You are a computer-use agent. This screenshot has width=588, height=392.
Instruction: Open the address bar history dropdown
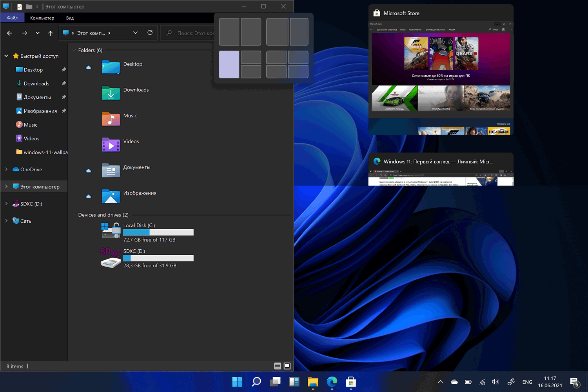coord(135,33)
